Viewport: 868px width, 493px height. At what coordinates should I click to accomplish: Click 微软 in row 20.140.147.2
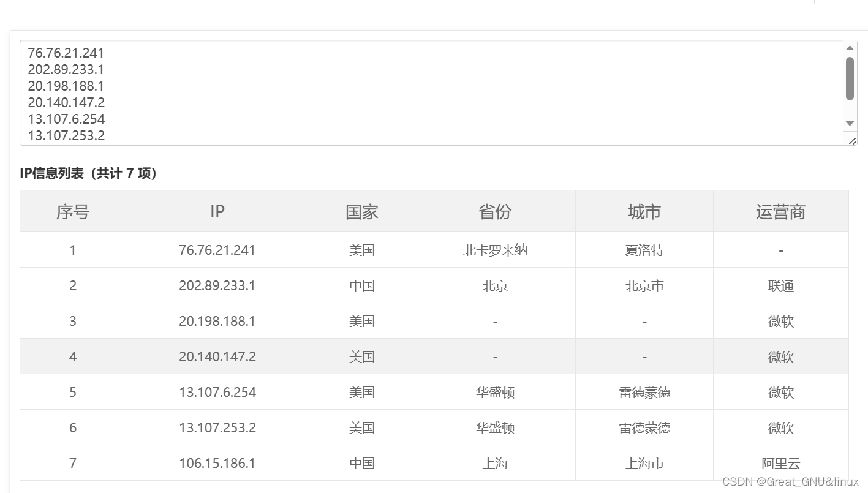[x=781, y=356]
